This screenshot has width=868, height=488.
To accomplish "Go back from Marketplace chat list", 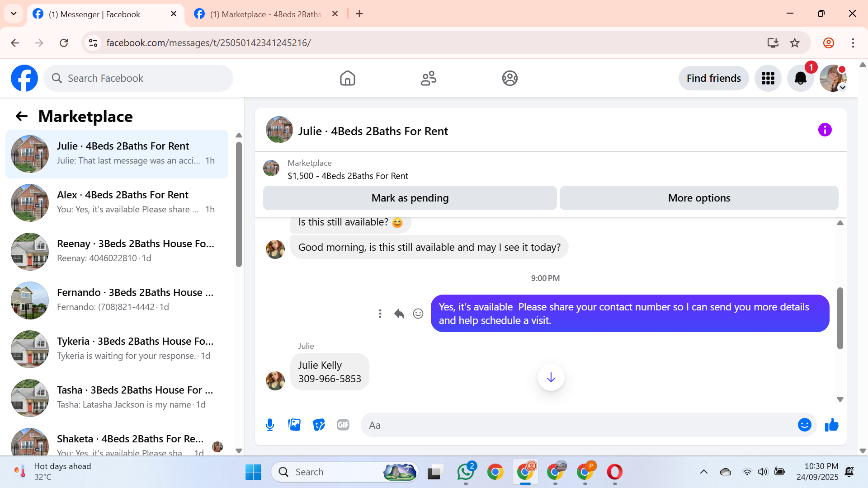I will pos(21,117).
